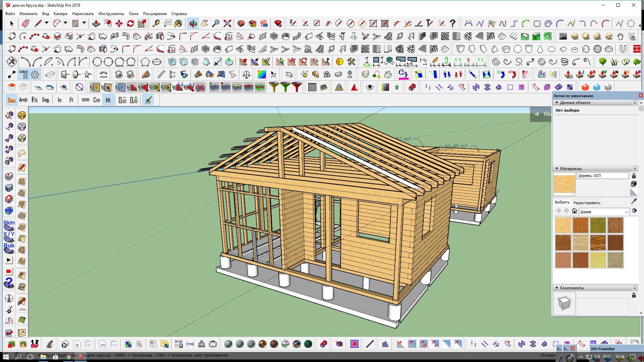
Task: Click Редактировать button in materials panel
Action: pyautogui.click(x=586, y=202)
